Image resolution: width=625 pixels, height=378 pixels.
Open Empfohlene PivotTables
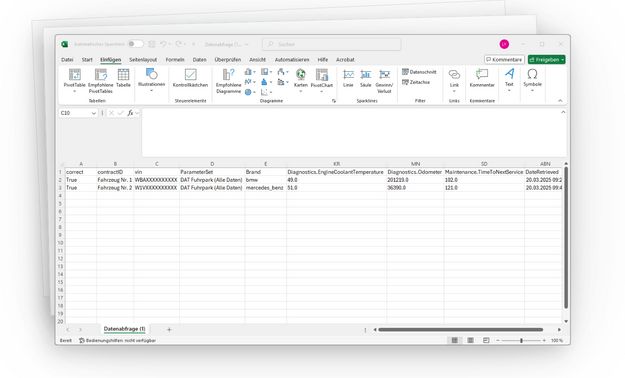pyautogui.click(x=100, y=81)
